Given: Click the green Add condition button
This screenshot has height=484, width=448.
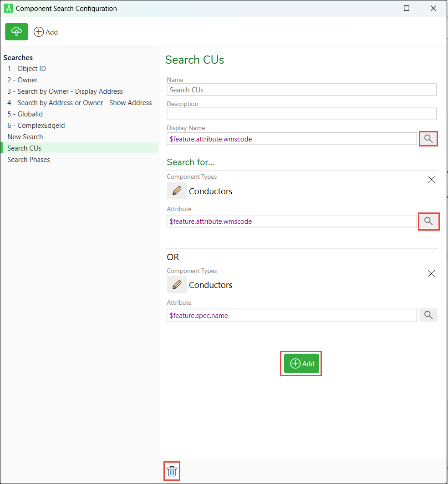Looking at the screenshot, I should pos(301,363).
